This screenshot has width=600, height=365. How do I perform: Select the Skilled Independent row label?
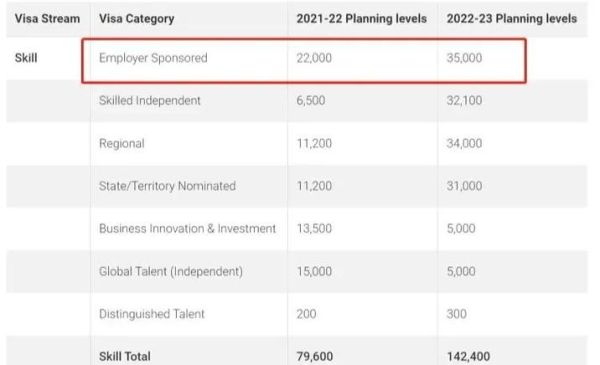click(x=150, y=101)
